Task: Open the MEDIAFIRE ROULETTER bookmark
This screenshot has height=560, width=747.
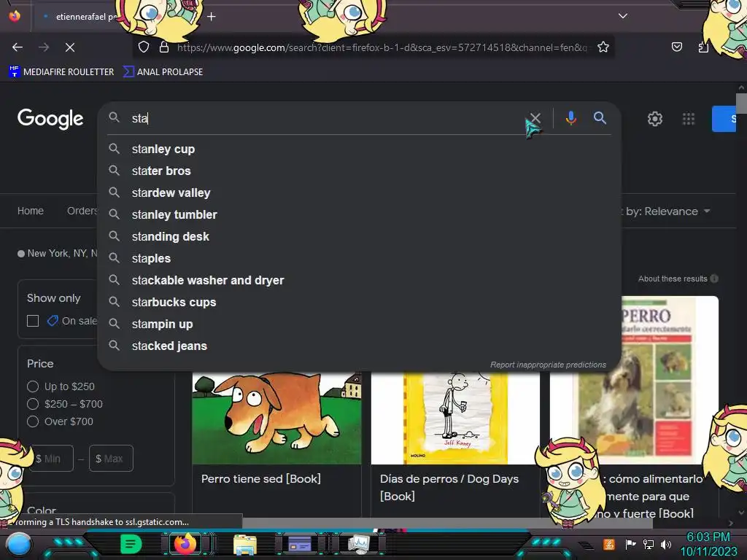Action: click(x=61, y=72)
